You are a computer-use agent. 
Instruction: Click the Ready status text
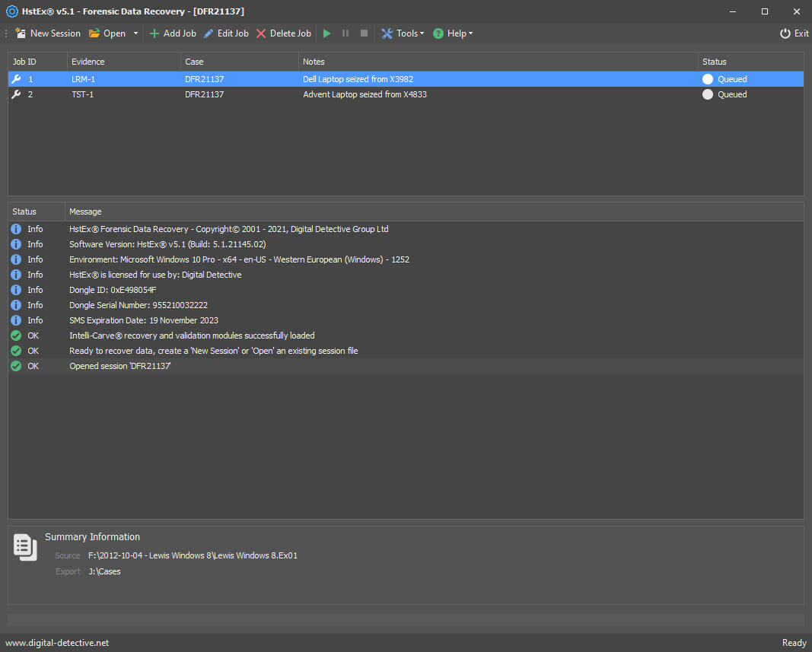tap(794, 643)
